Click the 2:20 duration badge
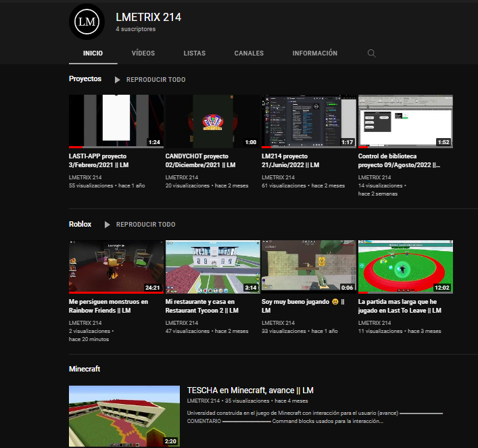Screen dimensions: 478x448 (170, 441)
